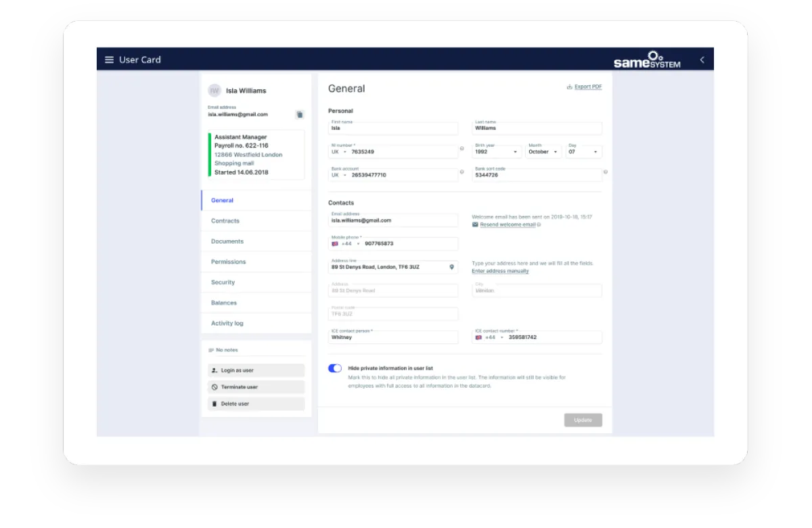Toggle Hide private information in user list
Screen dimensions: 812x528
(335, 368)
